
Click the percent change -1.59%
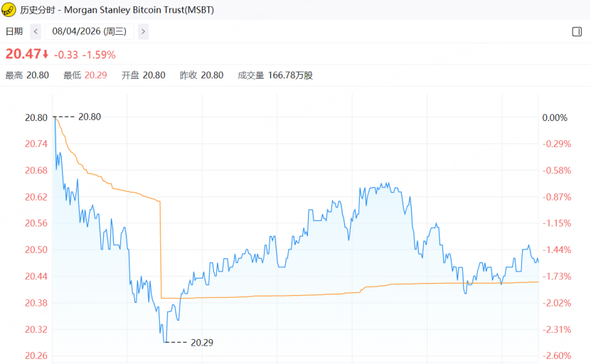(x=99, y=55)
